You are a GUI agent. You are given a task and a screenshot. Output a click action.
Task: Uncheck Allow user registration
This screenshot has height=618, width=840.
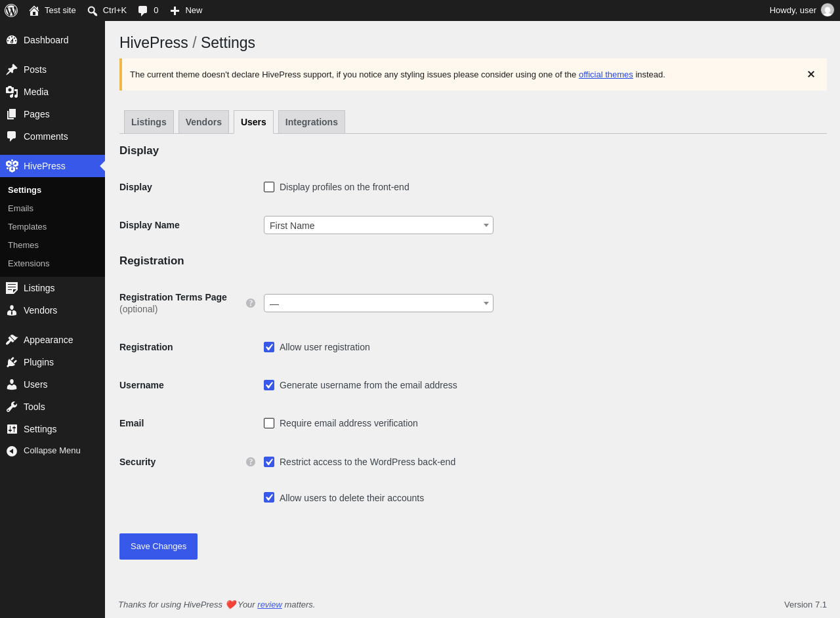click(x=269, y=347)
